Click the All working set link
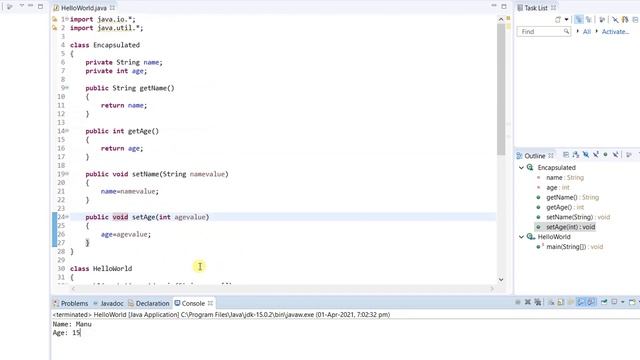 pos(587,31)
